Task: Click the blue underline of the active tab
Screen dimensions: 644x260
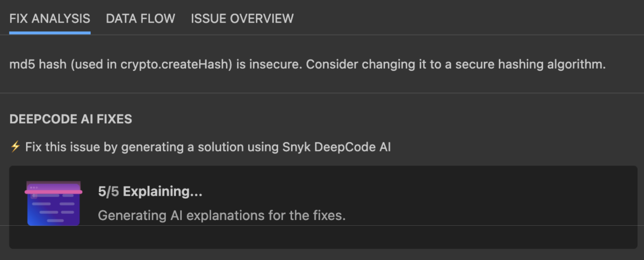Action: click(x=50, y=33)
